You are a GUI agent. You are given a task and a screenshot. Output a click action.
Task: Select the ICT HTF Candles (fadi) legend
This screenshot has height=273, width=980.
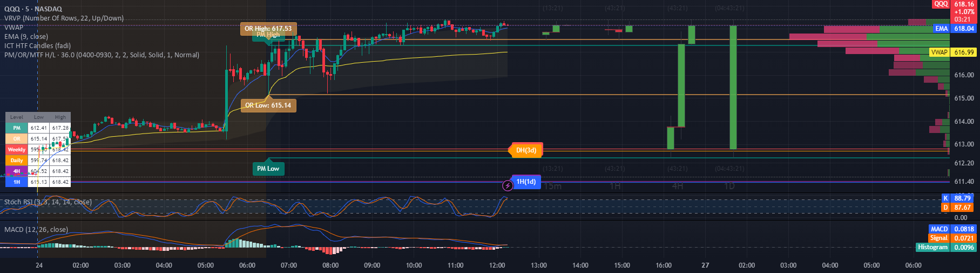click(x=37, y=45)
